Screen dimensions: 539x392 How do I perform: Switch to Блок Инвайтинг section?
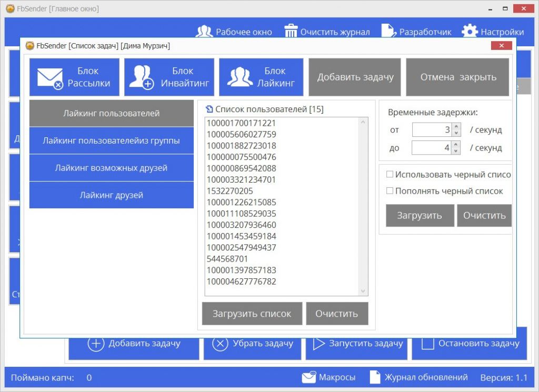coord(169,77)
